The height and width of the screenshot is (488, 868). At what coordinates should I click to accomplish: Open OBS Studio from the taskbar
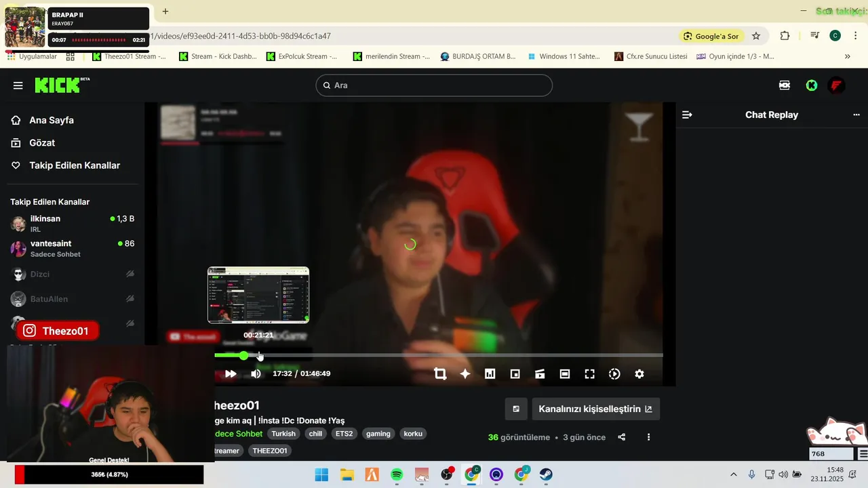[447, 474]
